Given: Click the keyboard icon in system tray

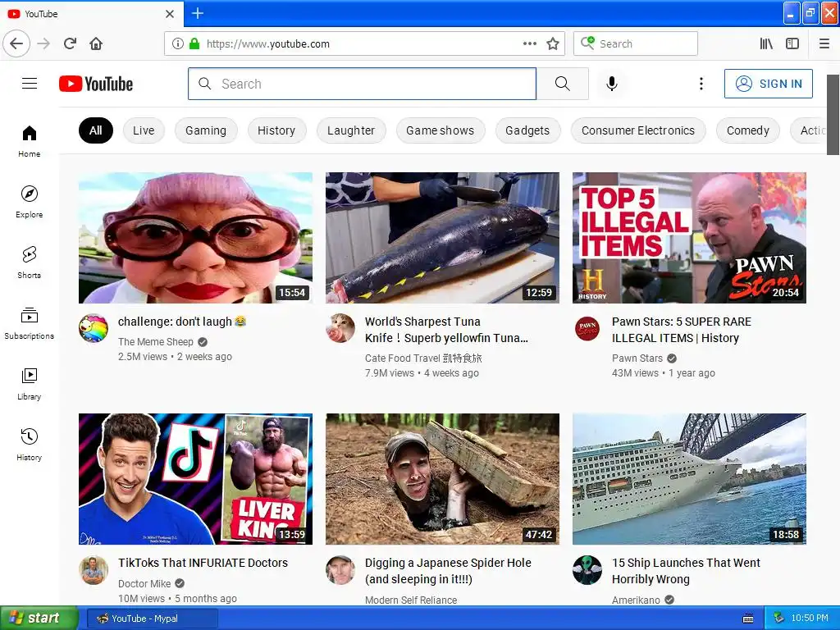Looking at the screenshot, I should (x=748, y=619).
